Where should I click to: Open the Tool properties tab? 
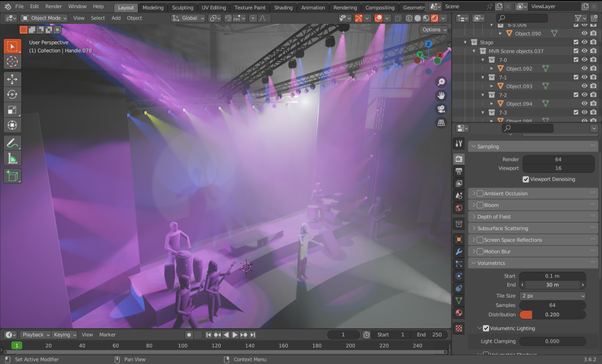pyautogui.click(x=459, y=144)
